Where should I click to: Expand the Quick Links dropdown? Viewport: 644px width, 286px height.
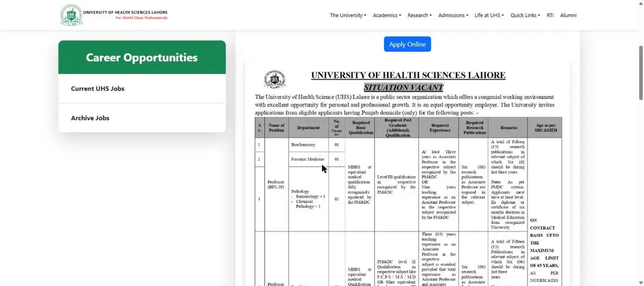point(525,15)
